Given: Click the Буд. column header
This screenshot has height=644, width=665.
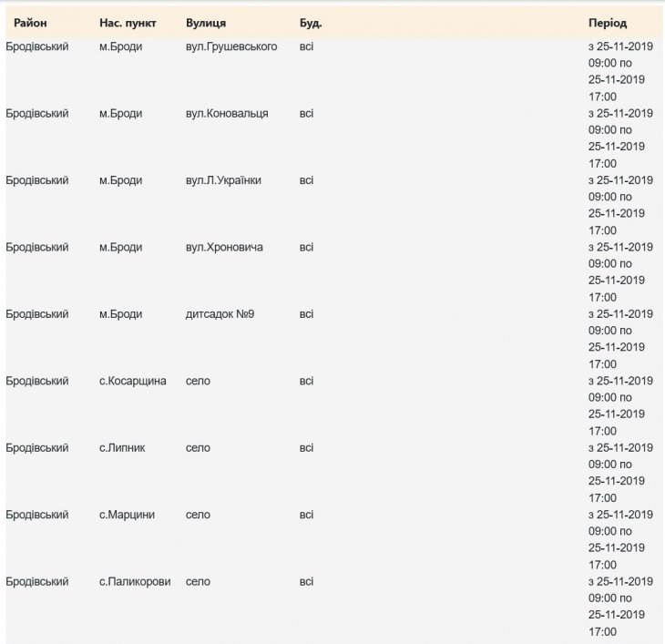Looking at the screenshot, I should [311, 22].
